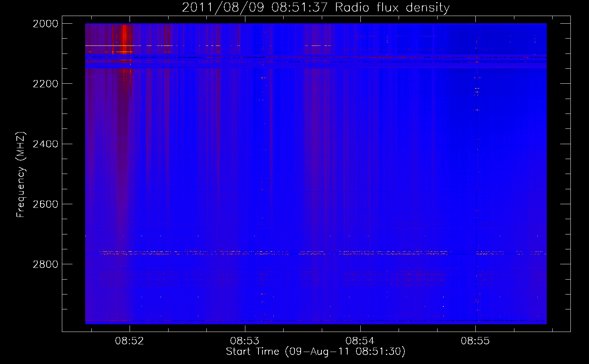Click the plot title "2011/08/09 08:51:37 Radio flux density"
589x364 pixels.
tap(316, 7)
